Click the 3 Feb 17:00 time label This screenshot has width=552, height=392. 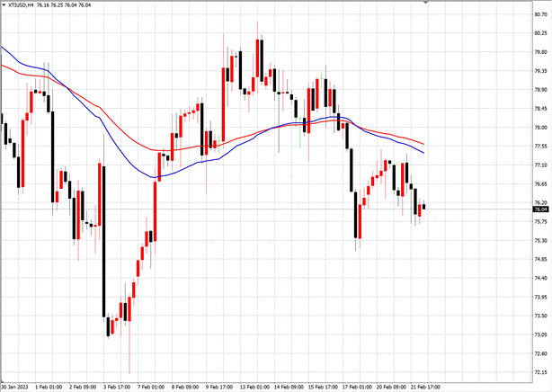[116, 387]
